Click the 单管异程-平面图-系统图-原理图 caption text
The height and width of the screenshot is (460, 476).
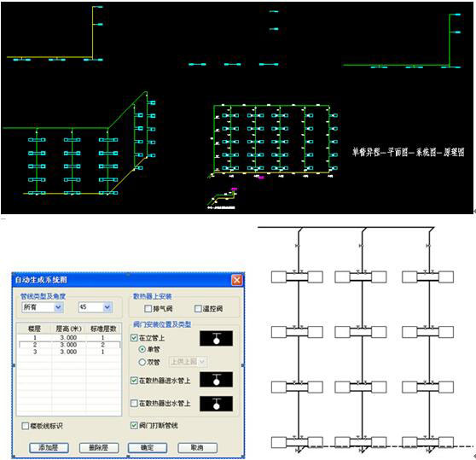pos(409,152)
